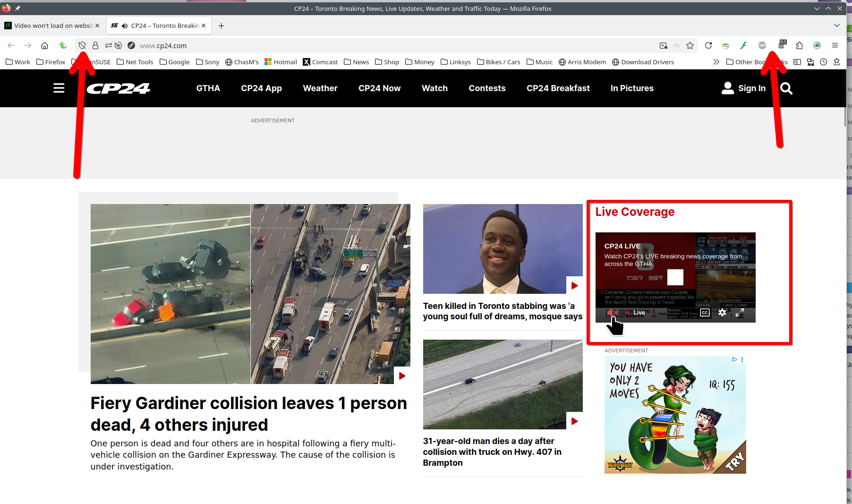Open the Firefox bookmarks folder
This screenshot has width=852, height=504.
(51, 62)
